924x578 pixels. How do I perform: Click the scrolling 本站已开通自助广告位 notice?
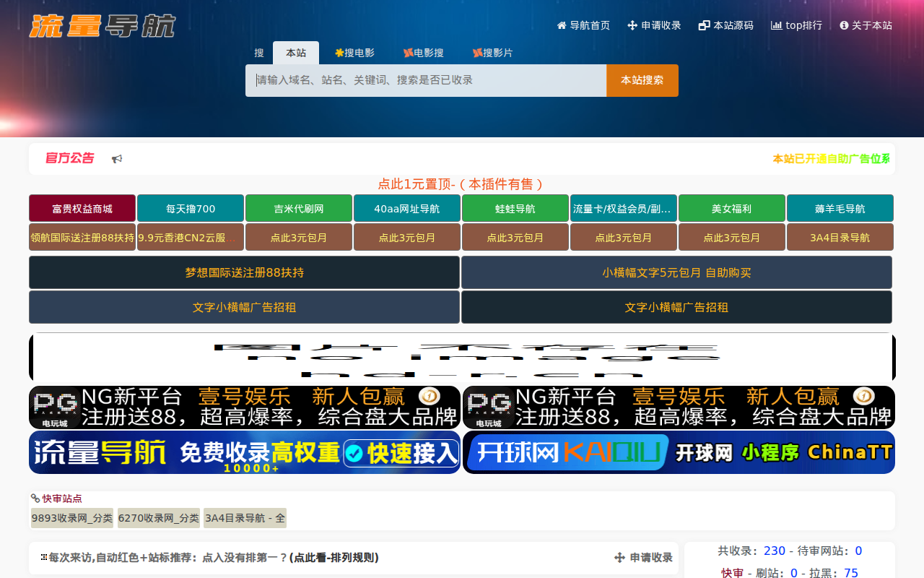coord(831,159)
